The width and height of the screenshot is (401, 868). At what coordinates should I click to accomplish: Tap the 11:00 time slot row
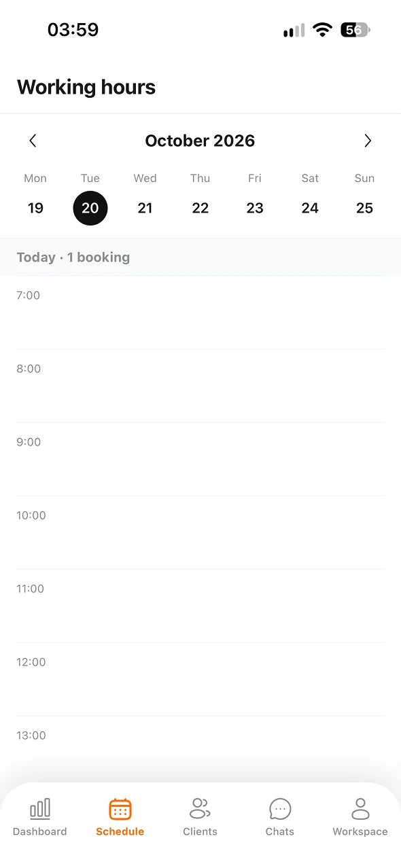201,606
